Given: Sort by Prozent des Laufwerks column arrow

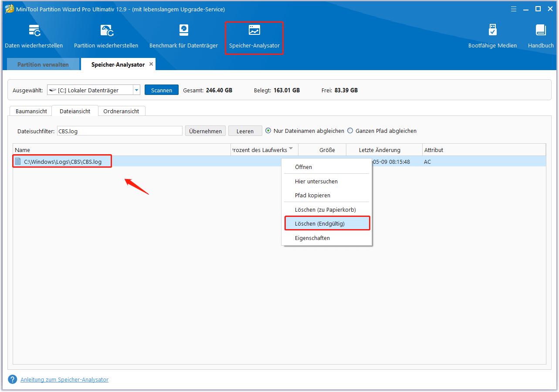Looking at the screenshot, I should pos(291,149).
